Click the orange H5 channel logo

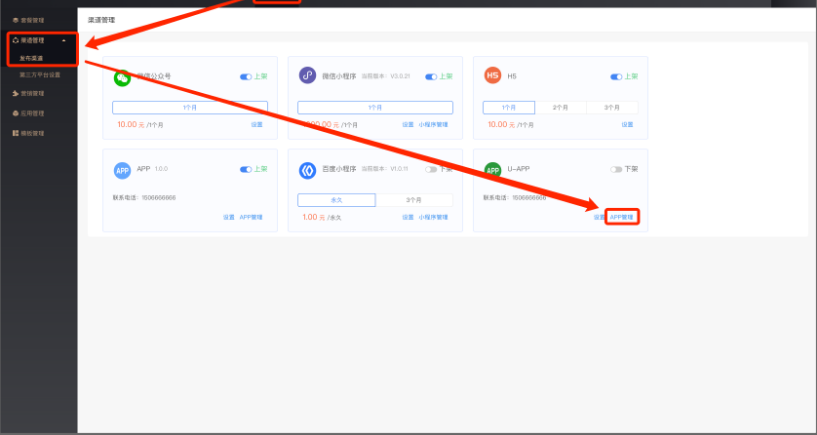(492, 76)
